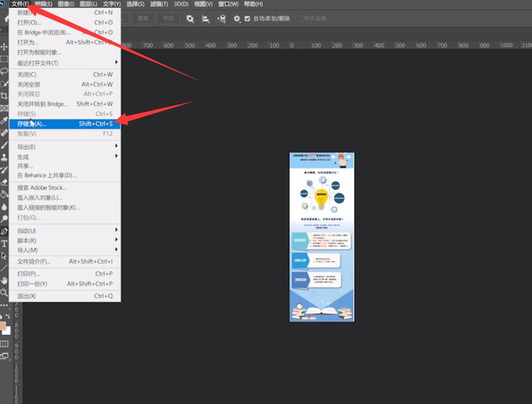Select the Path Selection arrow tool
Screen dimensions: 532x404
pyautogui.click(x=4, y=256)
